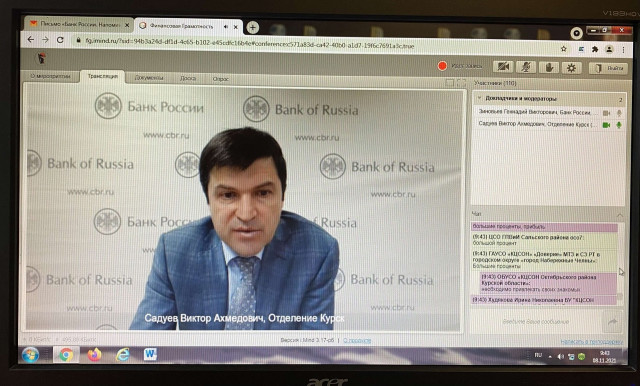Click the browser back arrow
This screenshot has width=640, height=386.
tap(31, 39)
